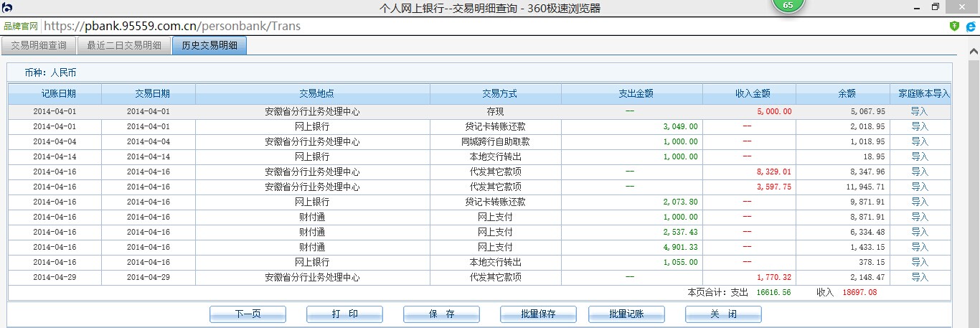
Task: Click 导入 for the row with balance 8,347.96
Action: [x=919, y=172]
